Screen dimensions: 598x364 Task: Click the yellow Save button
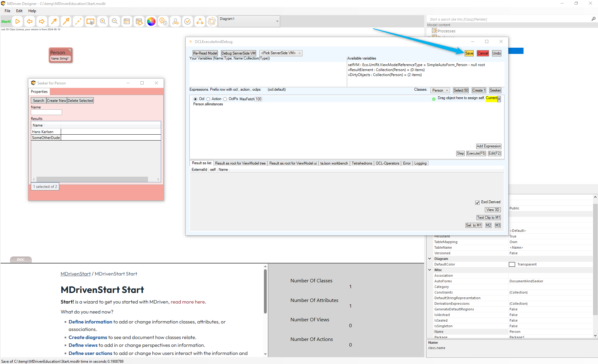[469, 53]
